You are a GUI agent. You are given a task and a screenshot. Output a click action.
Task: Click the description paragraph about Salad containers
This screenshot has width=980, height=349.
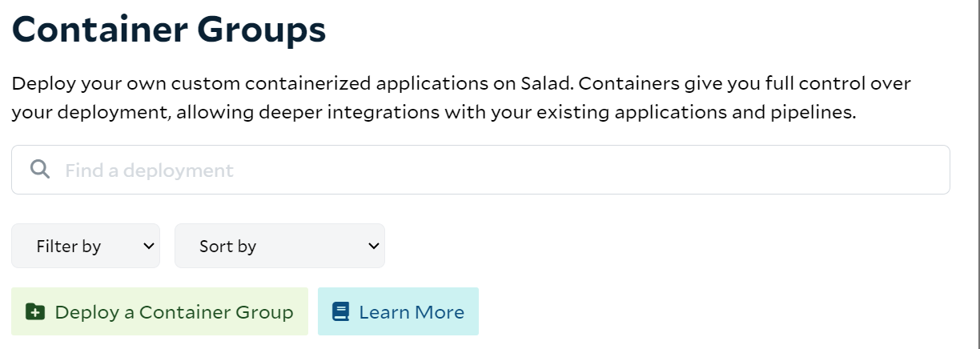[x=461, y=98]
